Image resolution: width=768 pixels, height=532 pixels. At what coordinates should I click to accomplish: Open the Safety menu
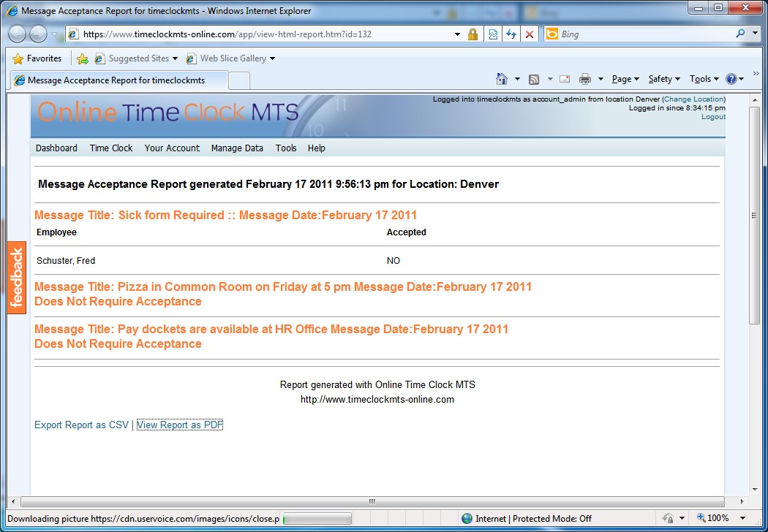click(x=664, y=79)
